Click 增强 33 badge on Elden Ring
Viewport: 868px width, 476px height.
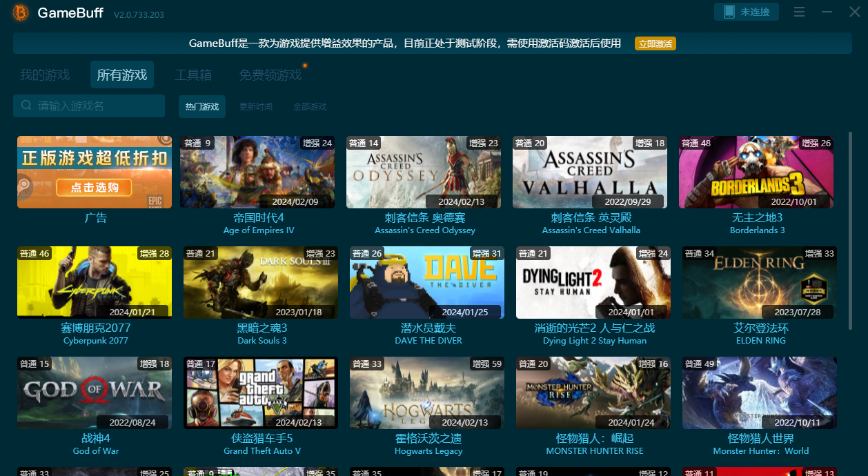pos(820,253)
